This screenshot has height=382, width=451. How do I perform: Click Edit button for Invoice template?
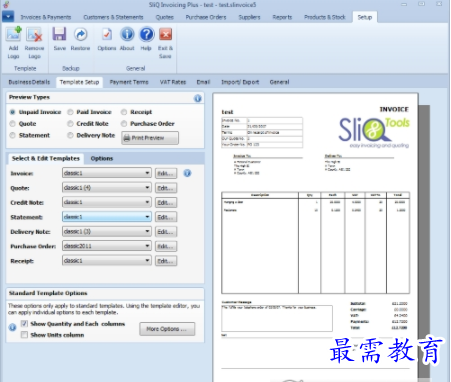pos(166,173)
